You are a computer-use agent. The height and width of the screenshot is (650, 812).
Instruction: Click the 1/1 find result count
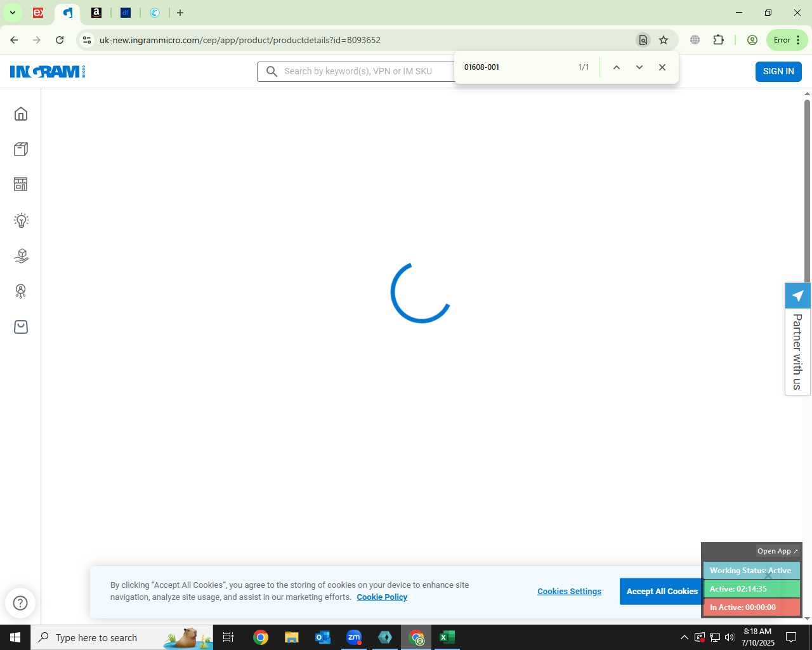point(584,67)
